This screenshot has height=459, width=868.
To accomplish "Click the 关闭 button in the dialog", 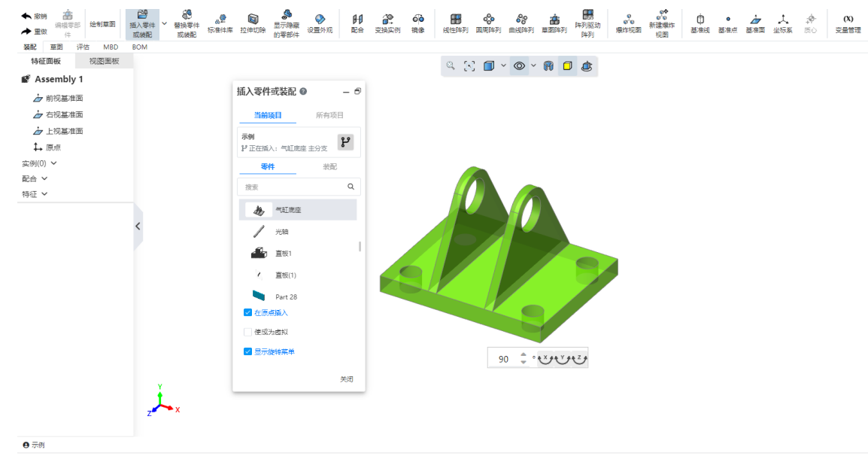I will pos(346,379).
